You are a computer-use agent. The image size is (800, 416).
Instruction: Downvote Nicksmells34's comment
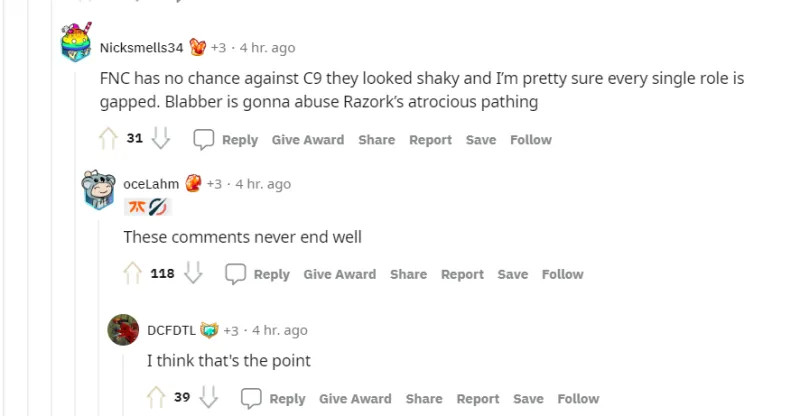click(161, 139)
